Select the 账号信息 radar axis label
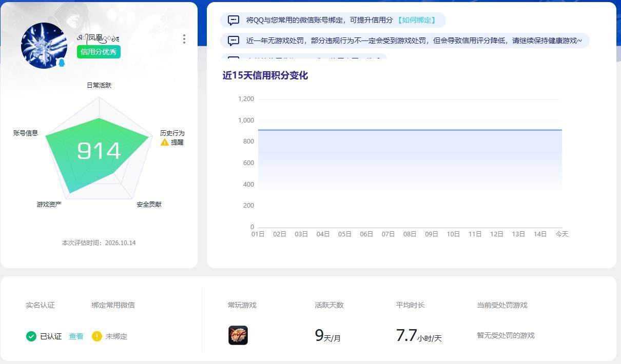Screen dimensions: 621x364 point(26,133)
